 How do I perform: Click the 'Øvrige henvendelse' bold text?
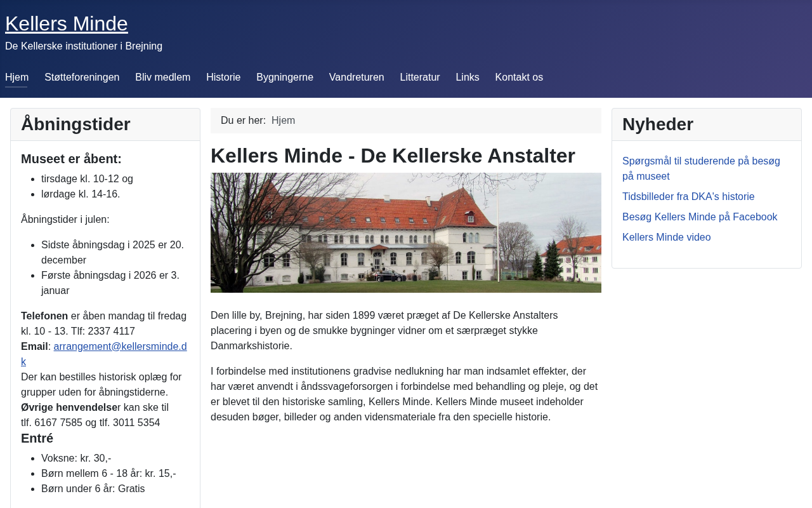pos(69,408)
